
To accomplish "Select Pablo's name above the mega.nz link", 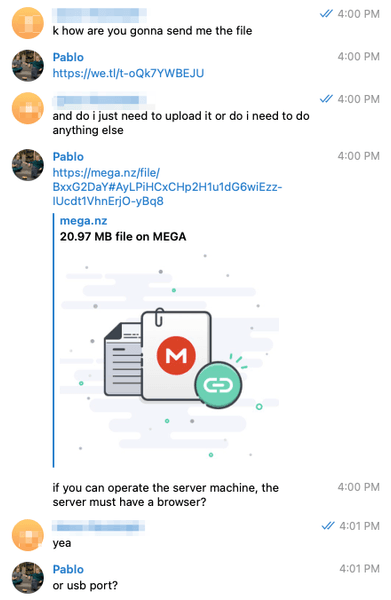I will [68, 157].
